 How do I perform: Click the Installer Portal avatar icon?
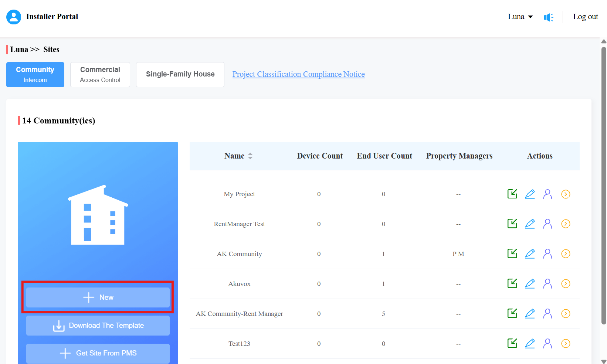click(x=14, y=17)
